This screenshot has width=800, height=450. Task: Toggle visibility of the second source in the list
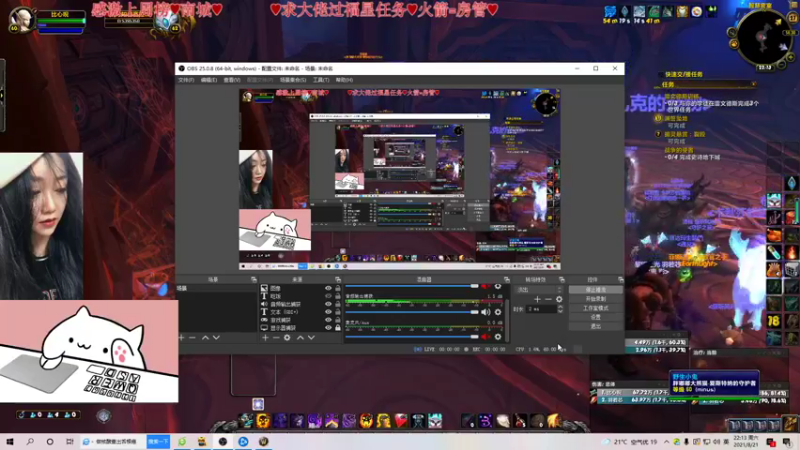point(328,296)
